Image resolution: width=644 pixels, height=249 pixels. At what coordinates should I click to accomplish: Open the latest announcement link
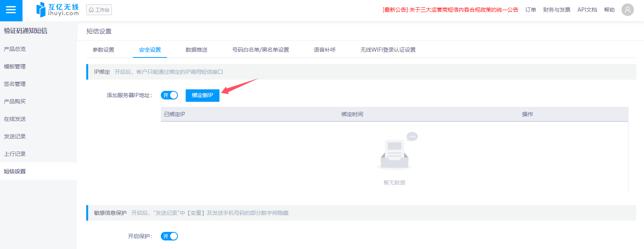tap(450, 10)
